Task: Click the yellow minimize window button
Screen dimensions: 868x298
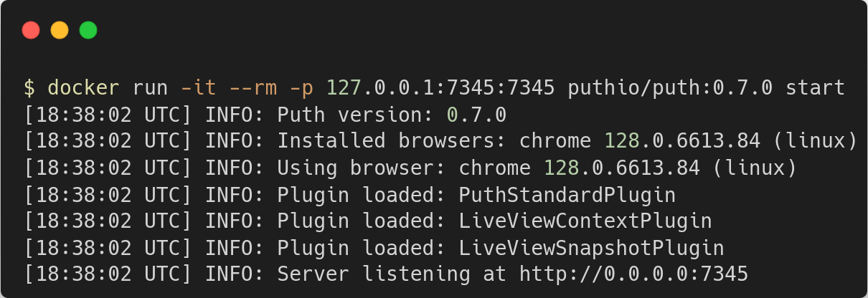Action: (60, 30)
